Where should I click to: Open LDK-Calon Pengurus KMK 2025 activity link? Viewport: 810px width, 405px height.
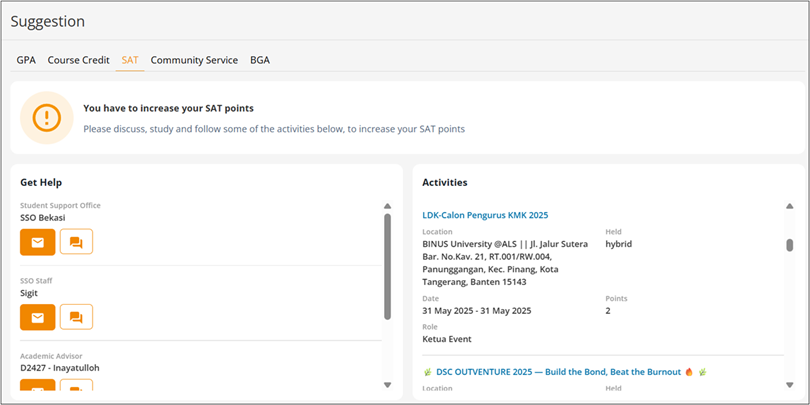(x=485, y=215)
